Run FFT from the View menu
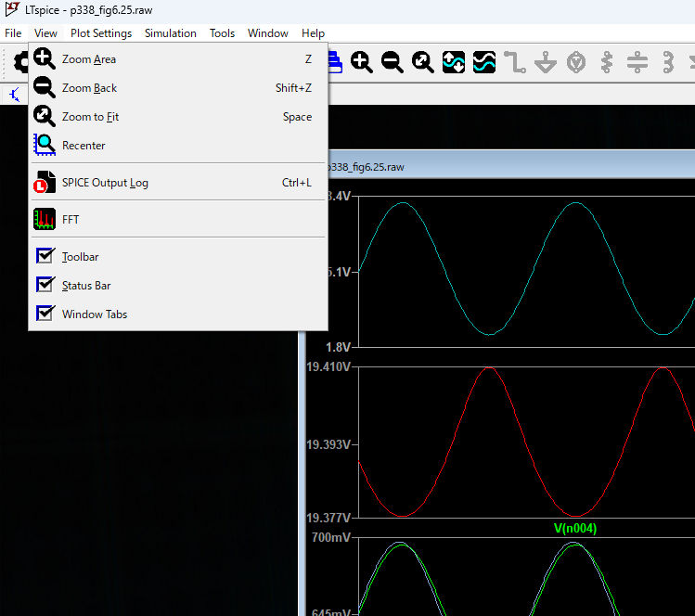The width and height of the screenshot is (695, 616). tap(71, 220)
